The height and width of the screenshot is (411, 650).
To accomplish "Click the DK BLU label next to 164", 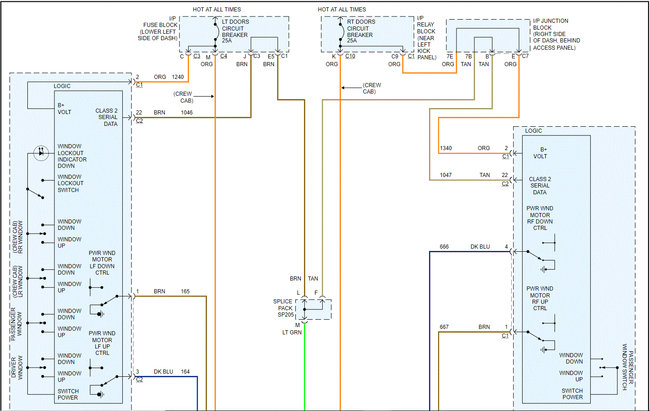I will [x=163, y=372].
